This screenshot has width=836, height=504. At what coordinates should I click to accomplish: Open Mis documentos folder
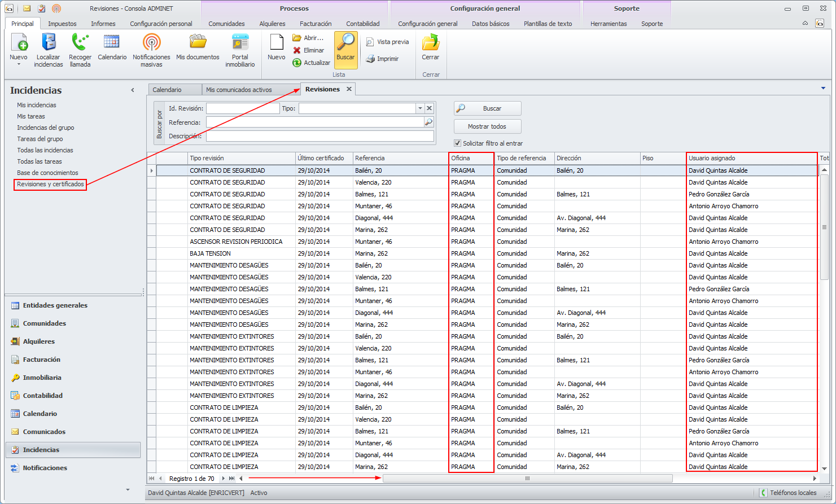pos(198,42)
